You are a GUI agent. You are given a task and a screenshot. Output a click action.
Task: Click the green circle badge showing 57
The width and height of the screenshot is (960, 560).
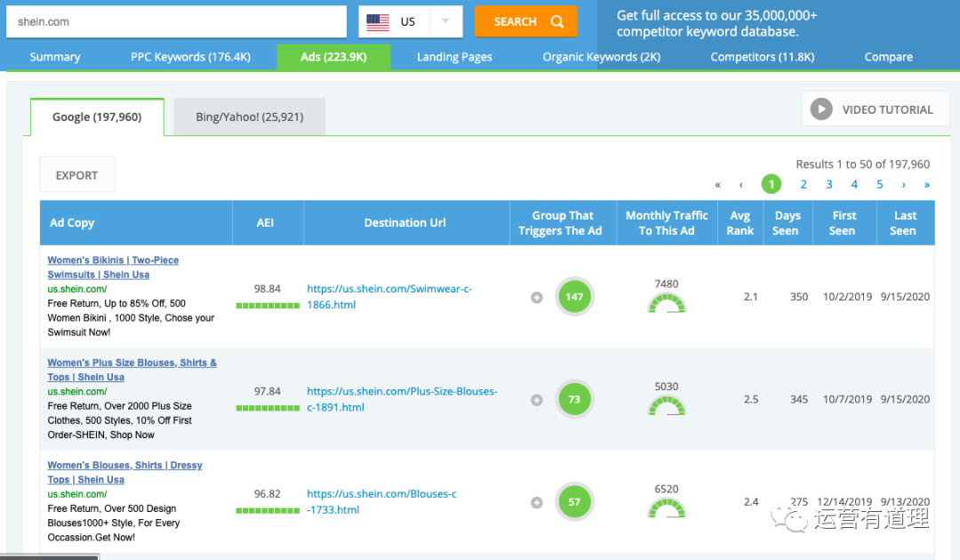[x=574, y=502]
